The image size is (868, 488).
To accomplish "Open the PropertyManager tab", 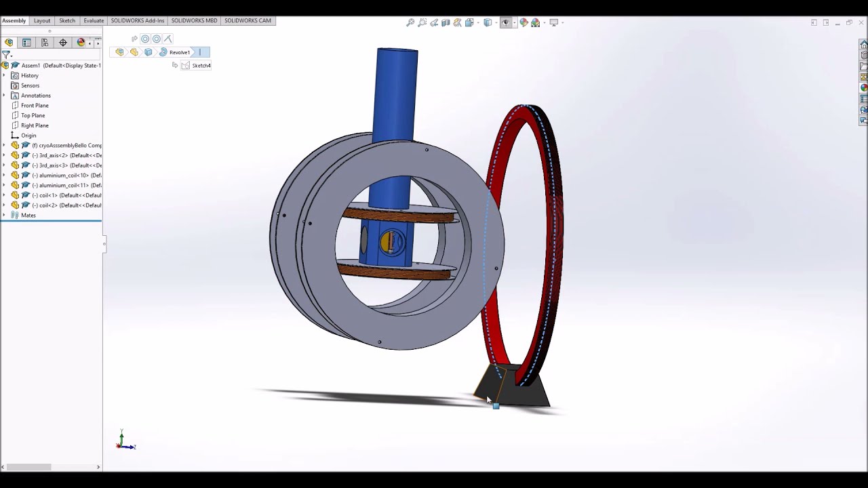I will point(26,42).
